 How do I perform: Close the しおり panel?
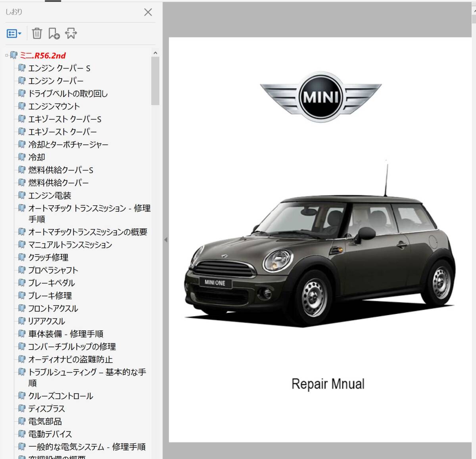148,12
